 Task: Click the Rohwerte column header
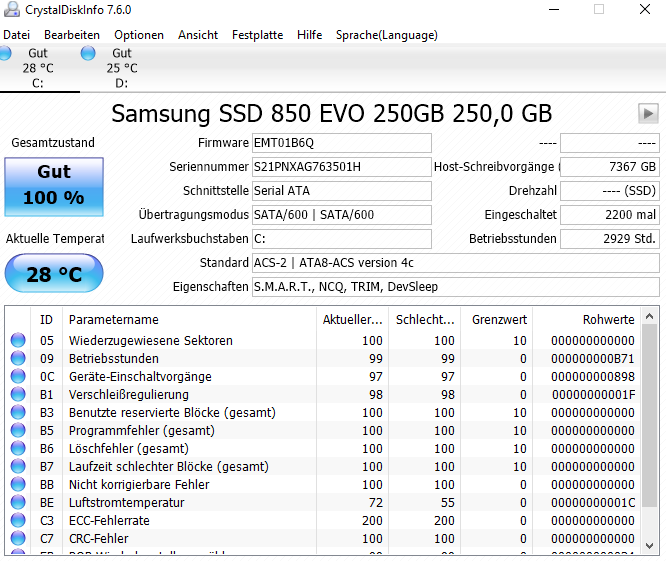[x=587, y=319]
